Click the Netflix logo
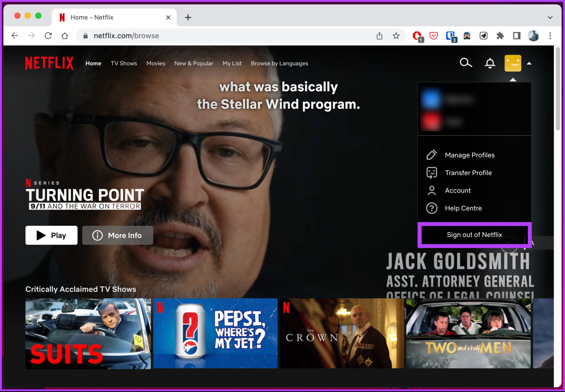Screen dimensions: 565x392 pyautogui.click(x=49, y=63)
